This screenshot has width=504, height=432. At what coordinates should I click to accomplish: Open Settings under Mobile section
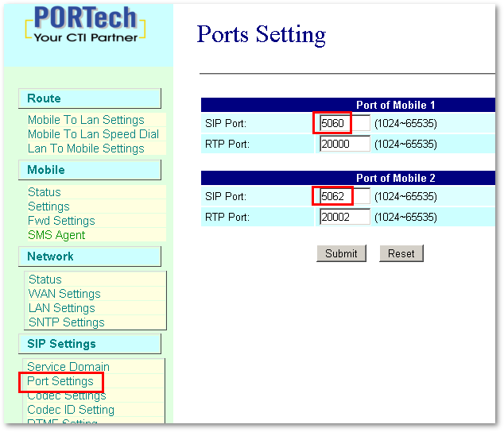(48, 206)
